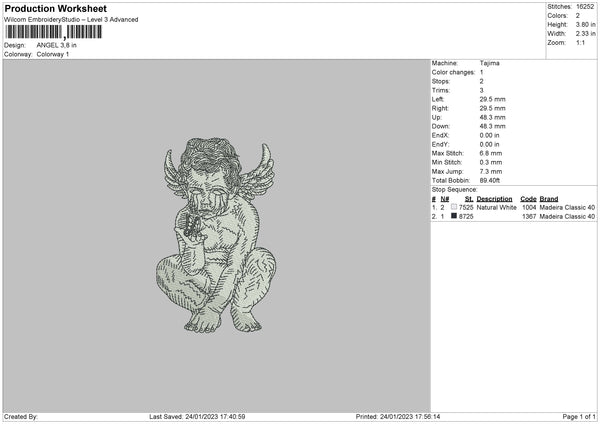Click the barcode under the worksheet title
This screenshot has height=424, width=600.
click(54, 32)
